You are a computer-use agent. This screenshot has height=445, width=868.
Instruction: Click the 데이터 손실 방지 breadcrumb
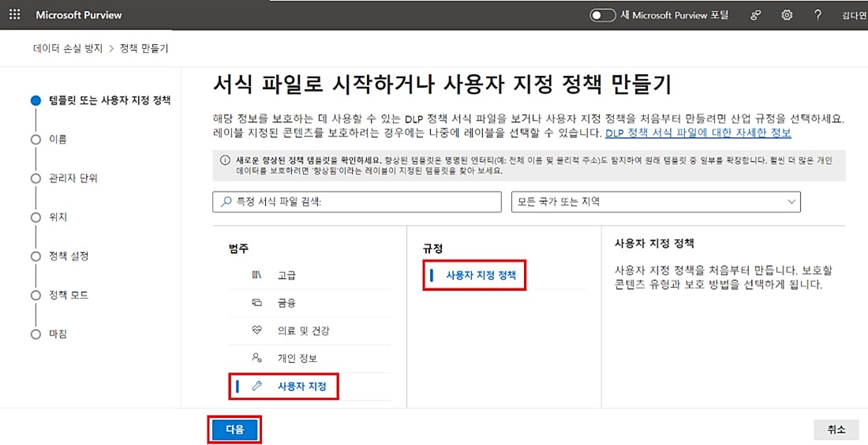point(68,49)
